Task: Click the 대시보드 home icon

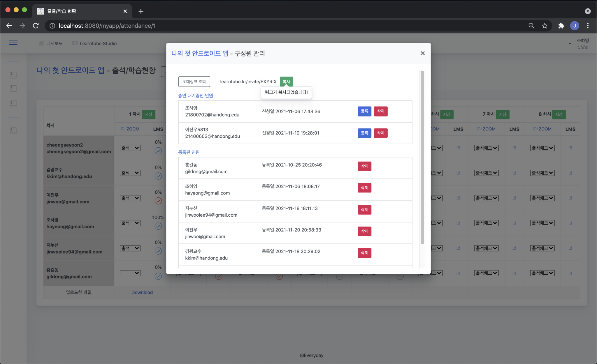Action: pyautogui.click(x=41, y=43)
